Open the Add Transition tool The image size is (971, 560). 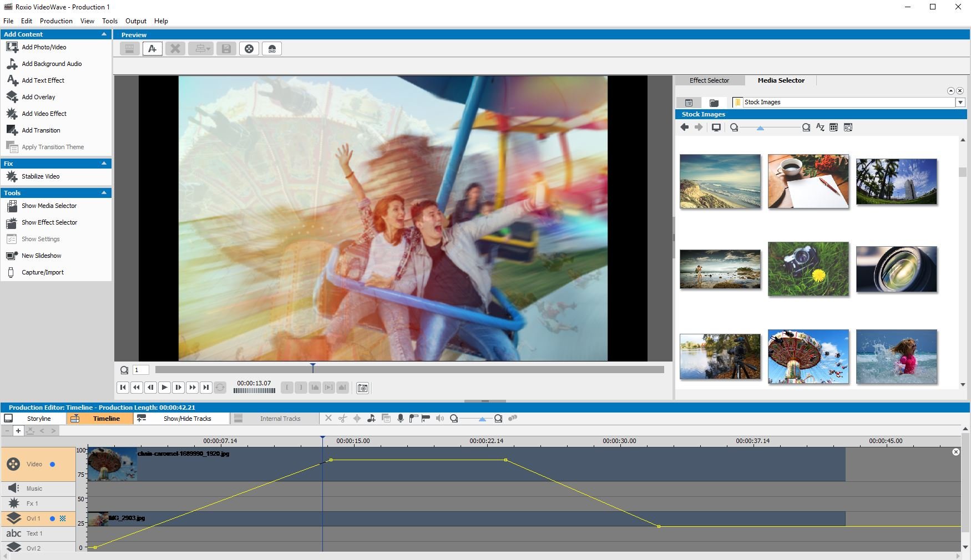point(40,130)
